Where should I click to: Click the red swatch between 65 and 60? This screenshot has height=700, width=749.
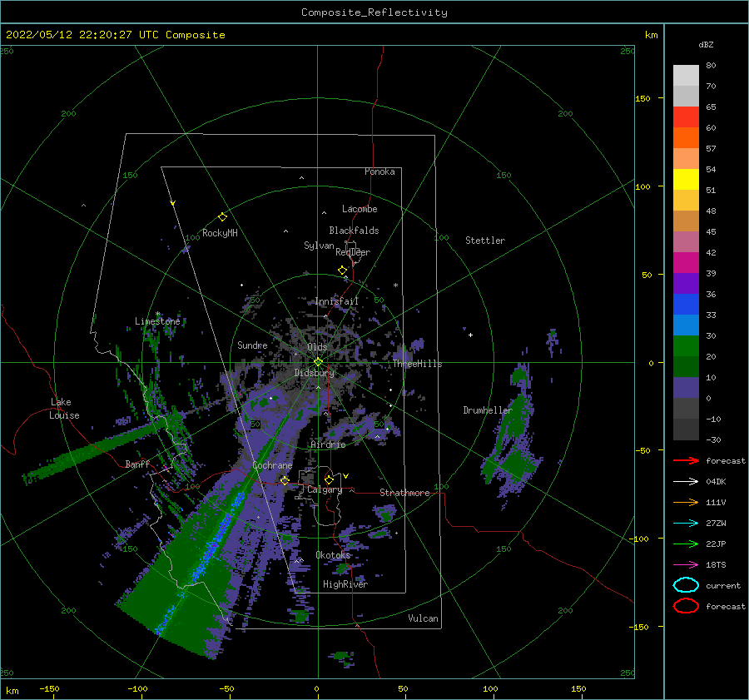686,117
